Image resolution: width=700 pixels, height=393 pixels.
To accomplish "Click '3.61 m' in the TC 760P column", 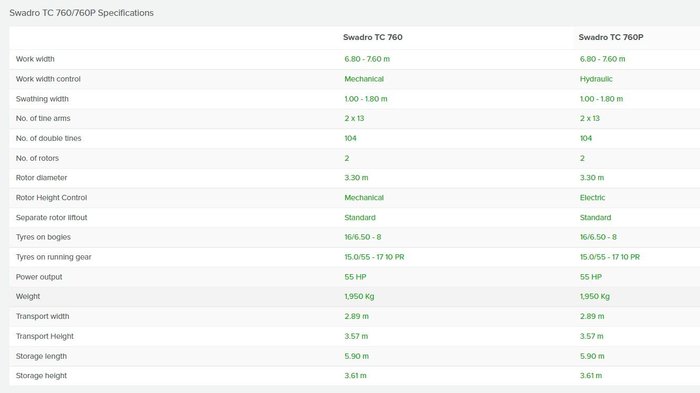I will point(591,376).
